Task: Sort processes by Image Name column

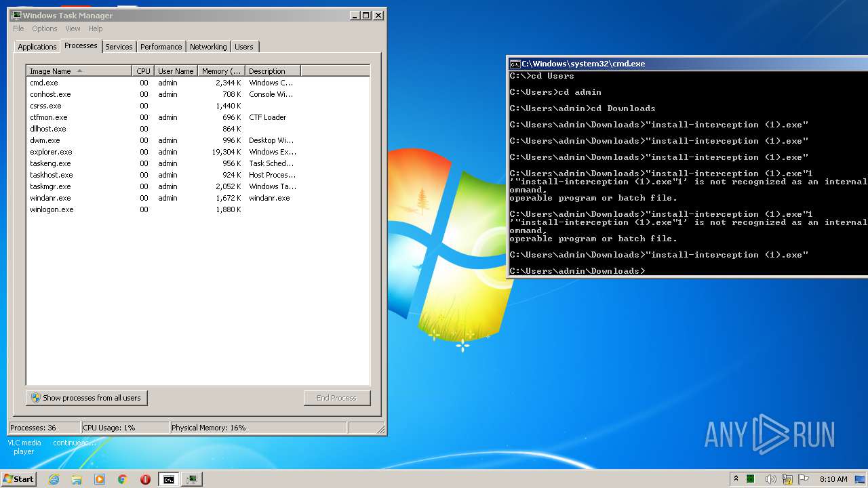Action: tap(79, 71)
